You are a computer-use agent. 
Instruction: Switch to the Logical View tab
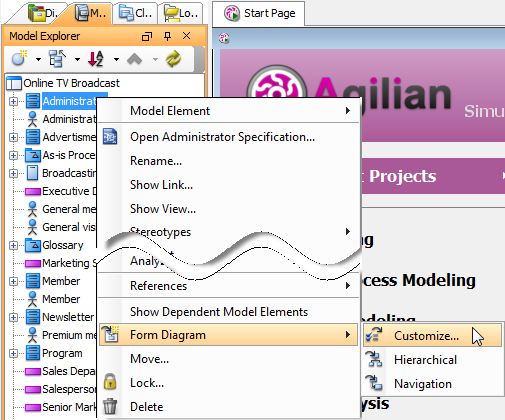(181, 13)
